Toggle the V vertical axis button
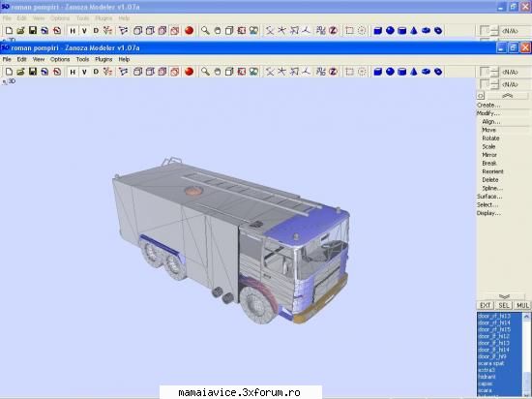The image size is (532, 399). (84, 72)
